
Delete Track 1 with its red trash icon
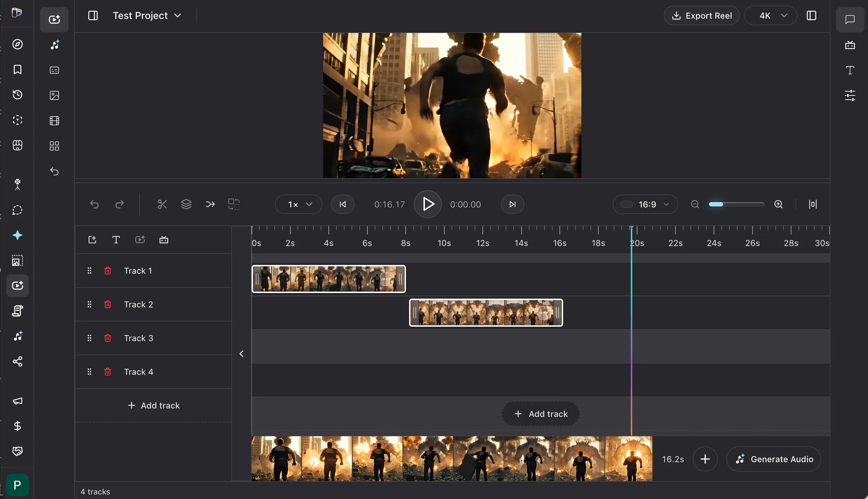pyautogui.click(x=108, y=271)
